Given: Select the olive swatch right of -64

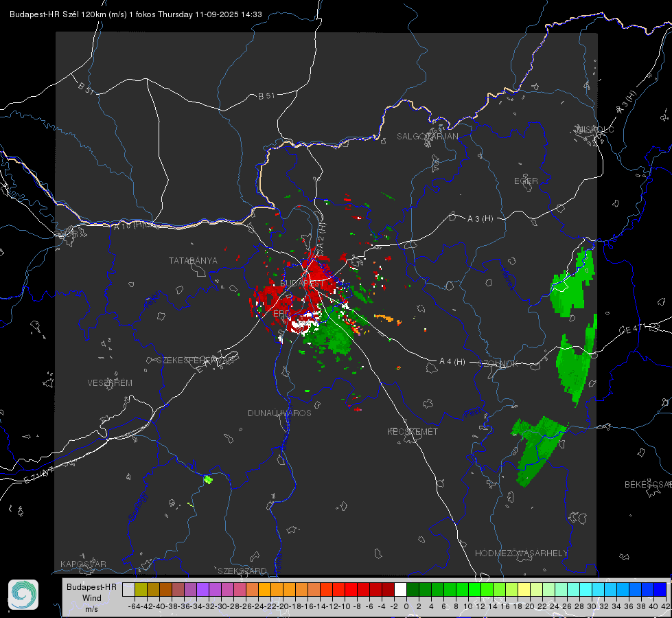Looking at the screenshot, I should (x=141, y=589).
